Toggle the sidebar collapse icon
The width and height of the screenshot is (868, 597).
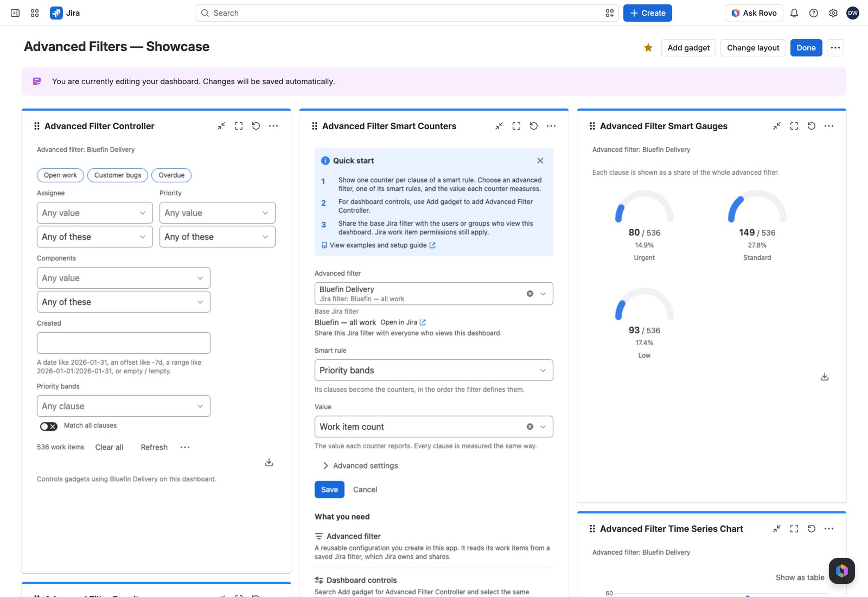(15, 13)
